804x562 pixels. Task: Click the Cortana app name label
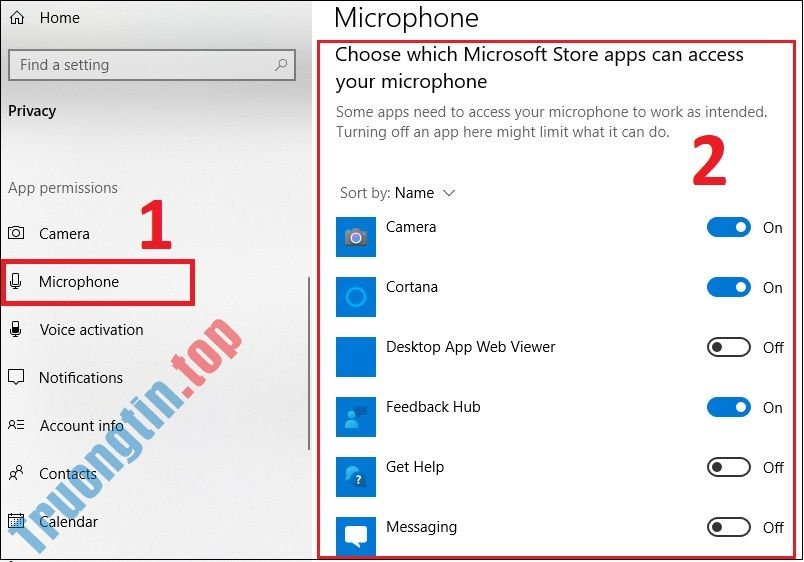coord(412,287)
